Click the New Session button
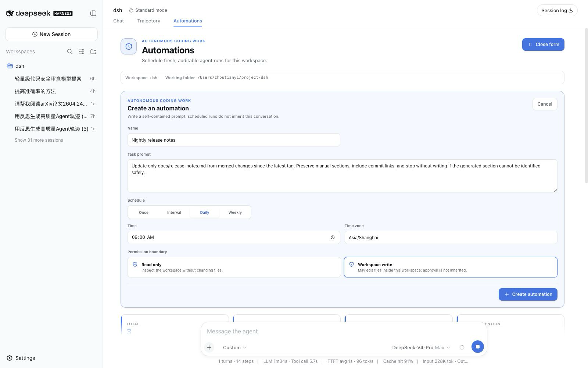Viewport: 588px width, 368px height. [x=51, y=34]
